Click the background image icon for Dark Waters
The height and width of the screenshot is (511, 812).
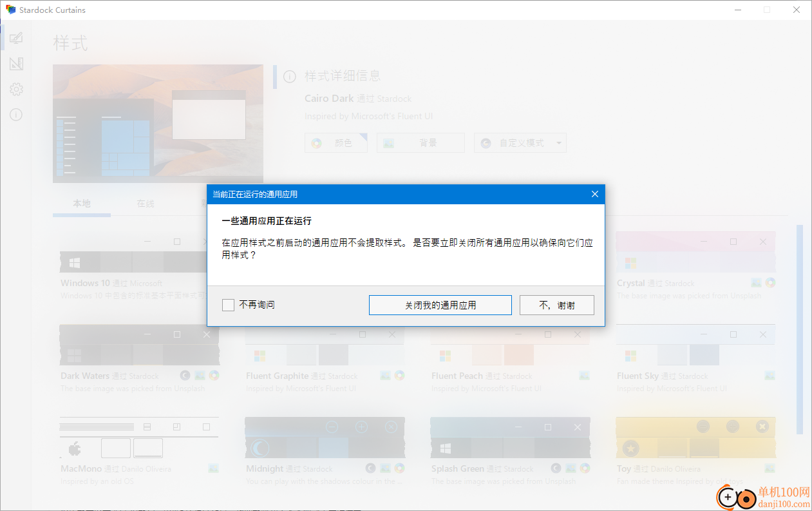(x=200, y=376)
